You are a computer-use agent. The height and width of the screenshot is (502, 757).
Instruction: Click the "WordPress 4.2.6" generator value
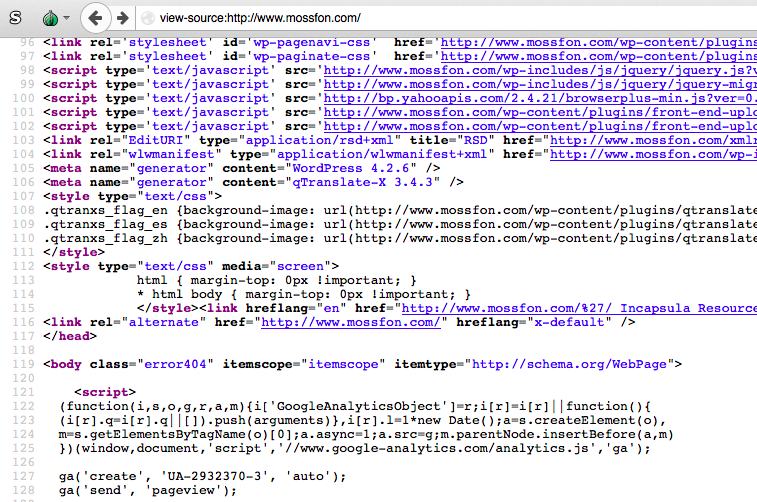351,168
